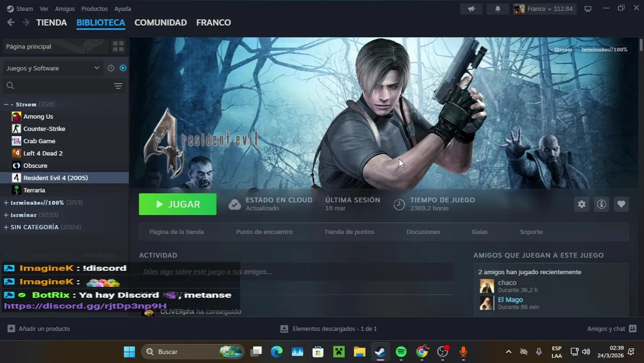Open the FRANCO profile section
Viewport: 644px width, 363px height.
213,23
